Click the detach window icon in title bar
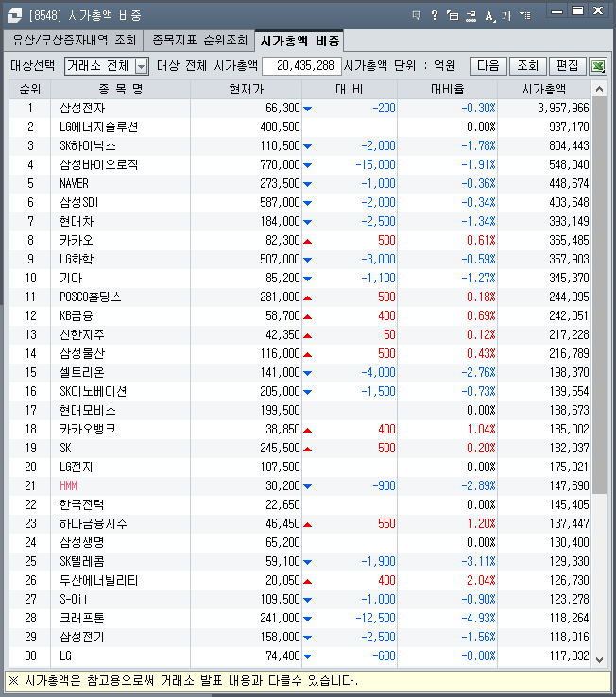616x697 pixels. click(x=453, y=15)
